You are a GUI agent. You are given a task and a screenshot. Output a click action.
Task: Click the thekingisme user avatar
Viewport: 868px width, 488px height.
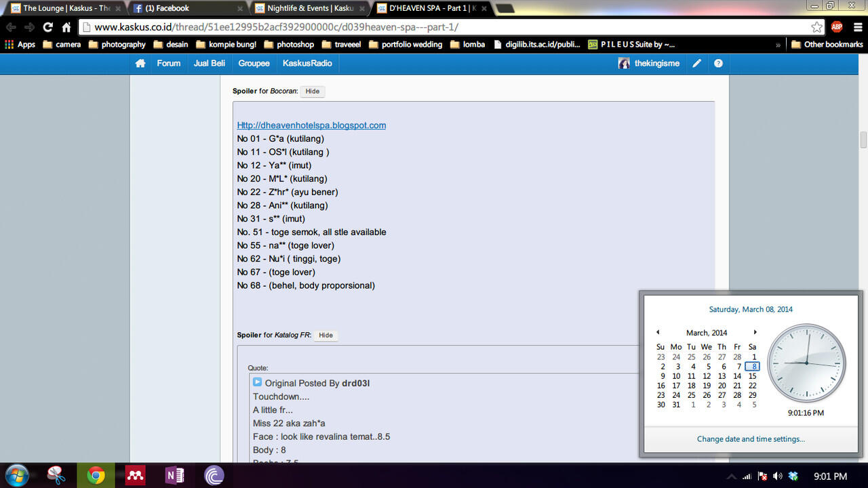pyautogui.click(x=624, y=63)
